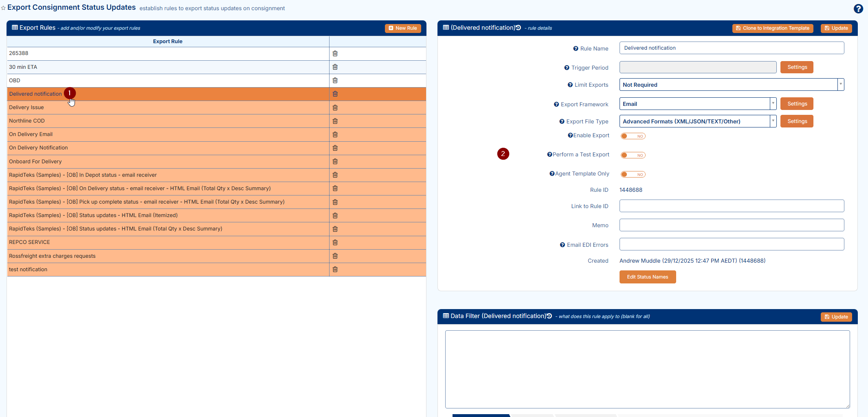The height and width of the screenshot is (417, 868).
Task: Remove the REPCO SERVICE rule via trash icon
Action: [x=335, y=242]
